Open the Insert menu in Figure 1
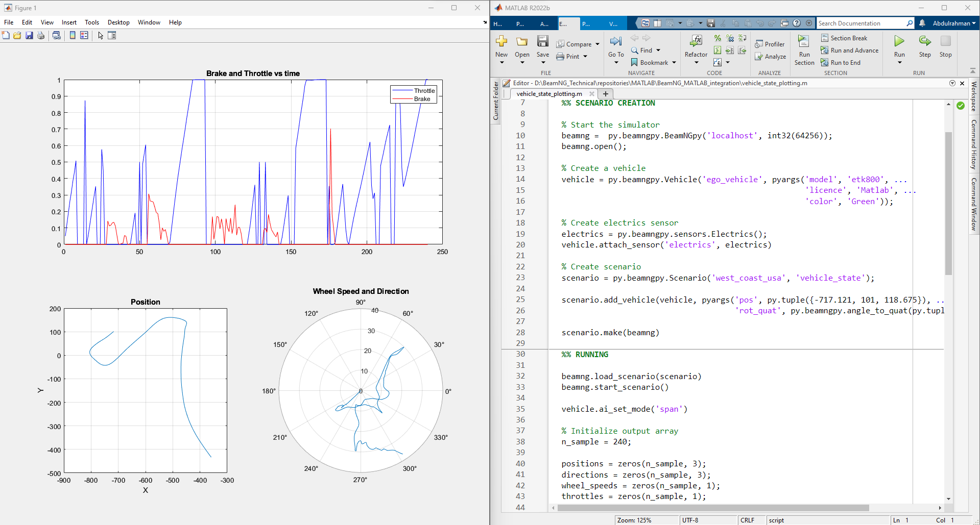The height and width of the screenshot is (525, 980). pyautogui.click(x=69, y=22)
